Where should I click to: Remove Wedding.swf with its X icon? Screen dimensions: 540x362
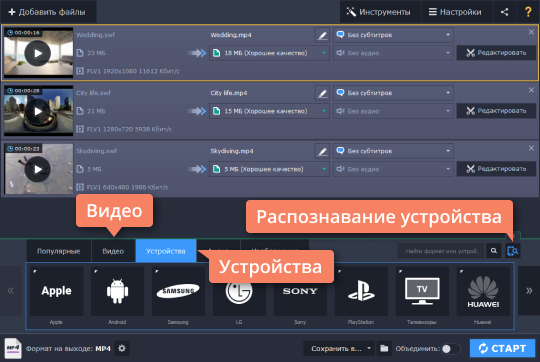pos(531,32)
